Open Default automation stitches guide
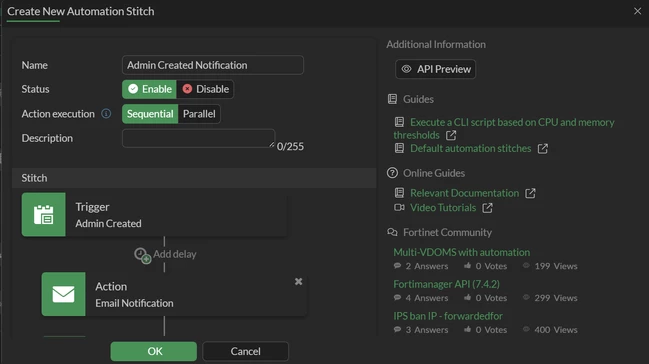 pyautogui.click(x=471, y=148)
